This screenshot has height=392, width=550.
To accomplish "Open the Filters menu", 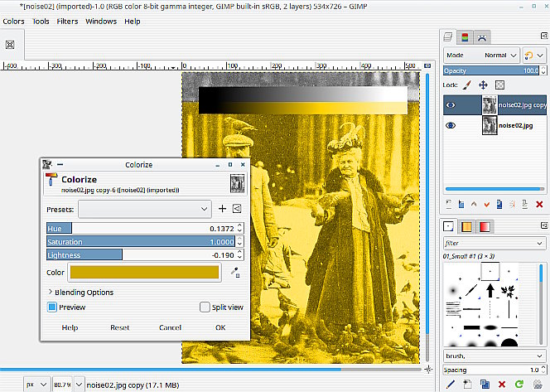I will coord(67,21).
